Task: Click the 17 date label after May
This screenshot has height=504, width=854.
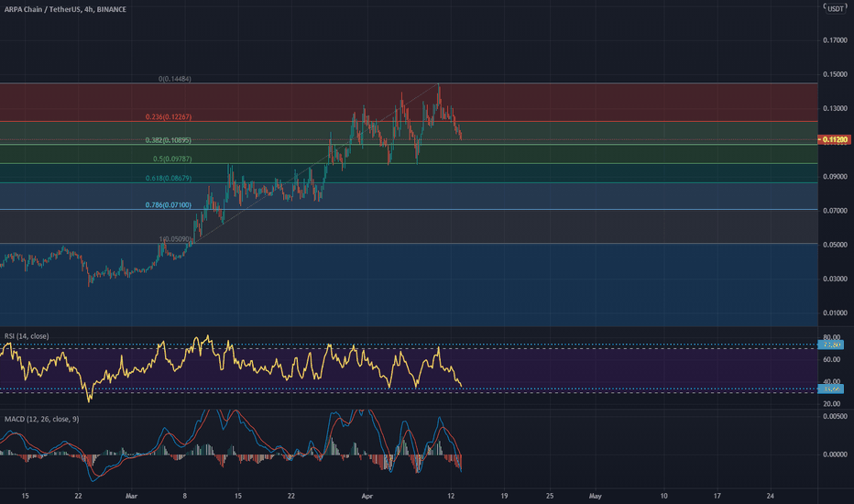Action: pos(717,496)
